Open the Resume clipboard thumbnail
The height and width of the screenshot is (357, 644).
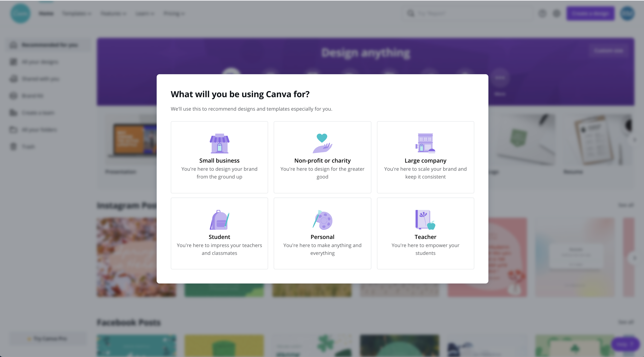(598, 140)
